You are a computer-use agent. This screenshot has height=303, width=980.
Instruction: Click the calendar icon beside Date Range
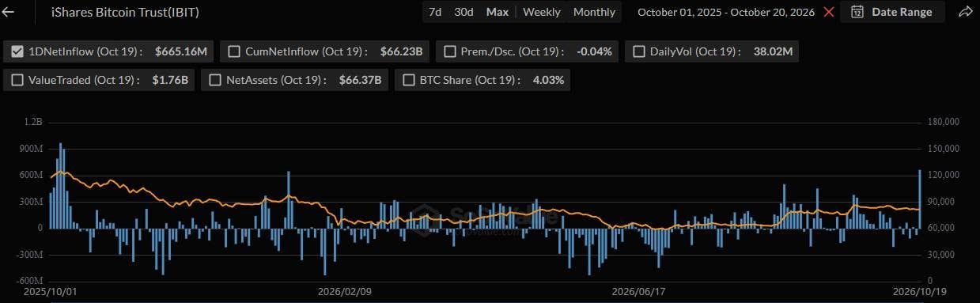857,12
